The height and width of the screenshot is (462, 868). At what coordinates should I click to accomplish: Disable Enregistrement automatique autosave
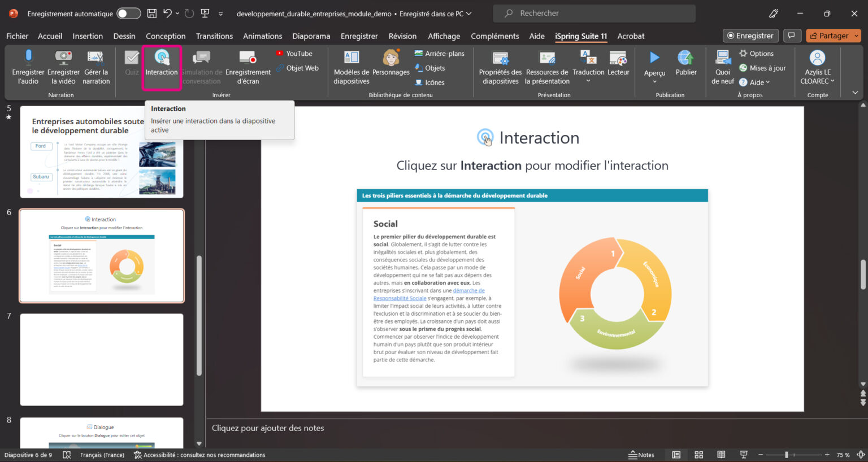pos(129,13)
